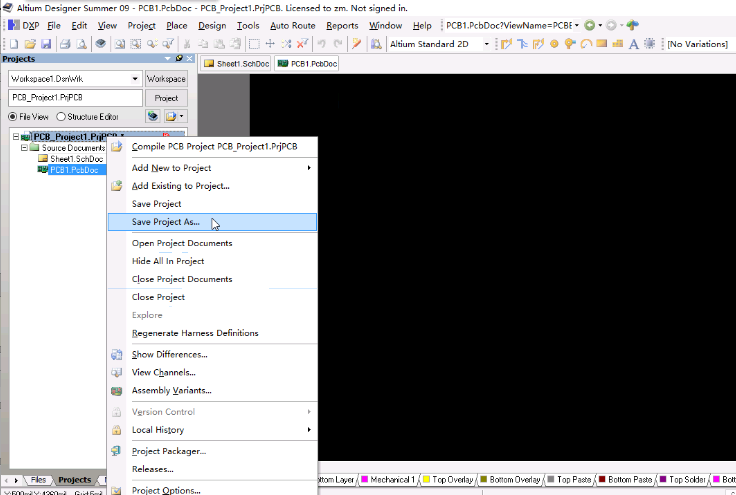Collapse the PCB_Project1.PrjPCB tree node

click(x=15, y=137)
